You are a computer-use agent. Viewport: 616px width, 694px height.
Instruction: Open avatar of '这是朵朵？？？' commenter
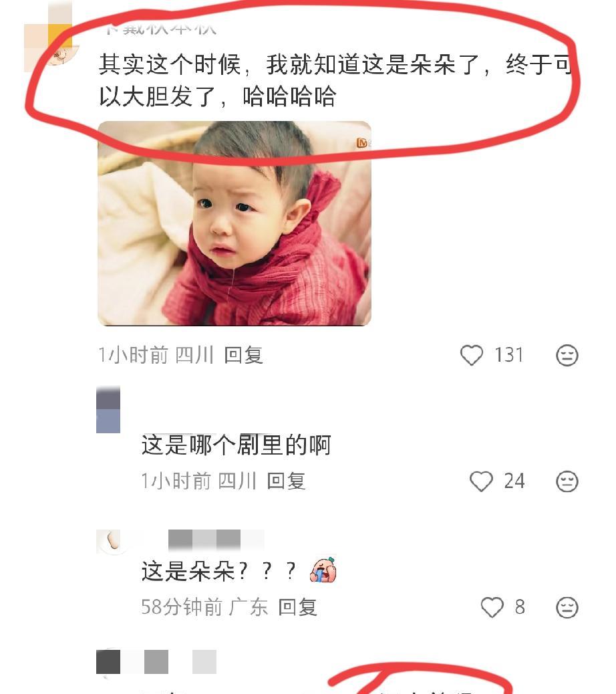click(x=113, y=541)
